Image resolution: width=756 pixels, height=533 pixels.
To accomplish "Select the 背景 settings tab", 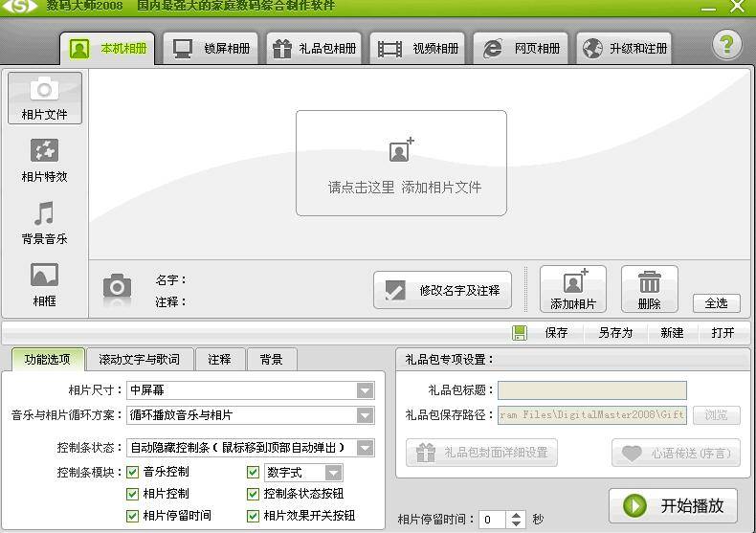I will pos(272,360).
